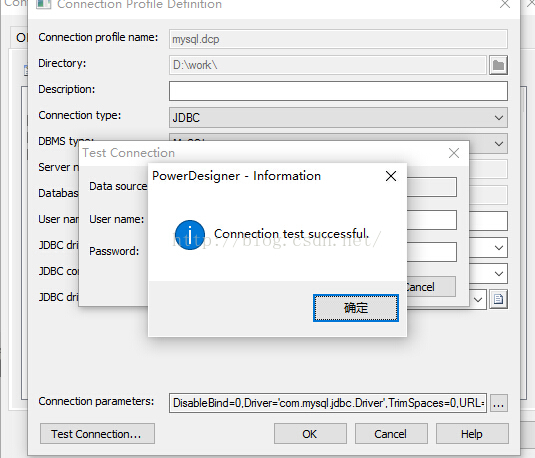Expand the JDBC connection URL dropdown
Screen dimensions: 535x458
498,273
